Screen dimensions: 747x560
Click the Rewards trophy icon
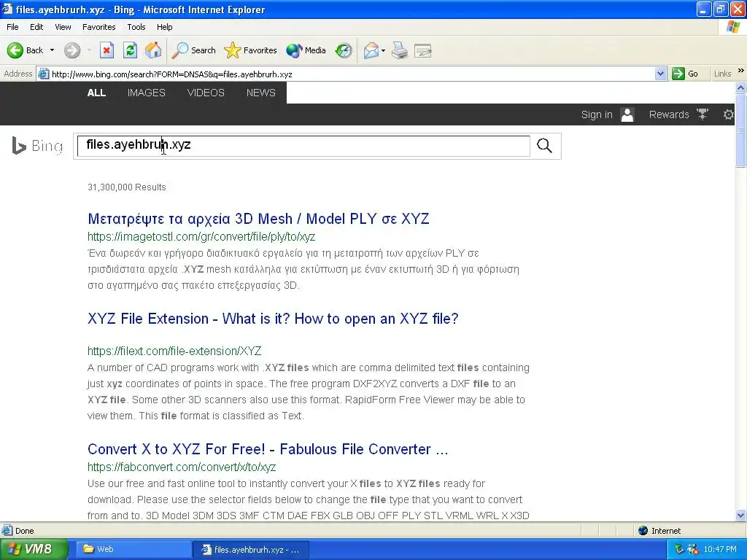click(703, 114)
